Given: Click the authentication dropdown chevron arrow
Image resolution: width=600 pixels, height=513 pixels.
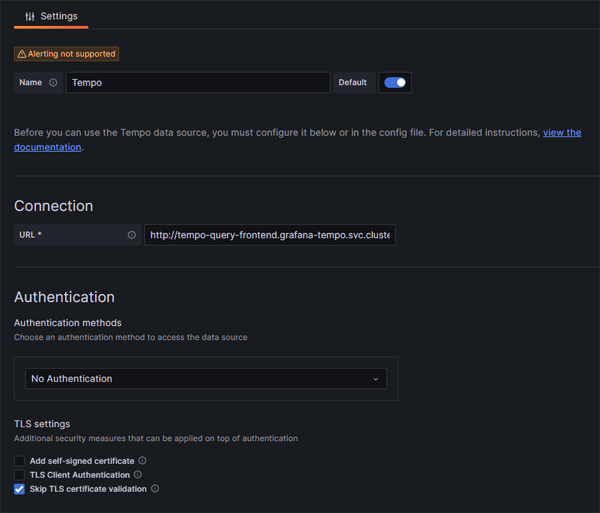Looking at the screenshot, I should [376, 379].
